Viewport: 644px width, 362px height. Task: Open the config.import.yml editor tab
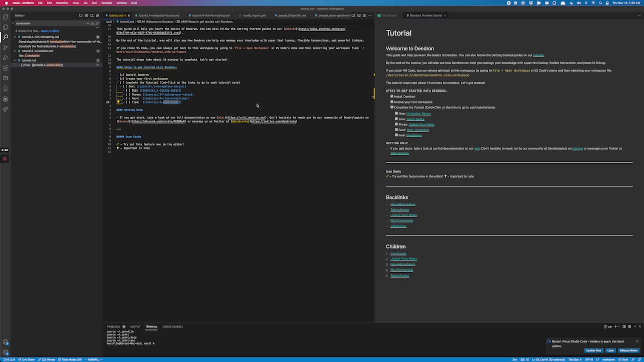click(x=254, y=15)
